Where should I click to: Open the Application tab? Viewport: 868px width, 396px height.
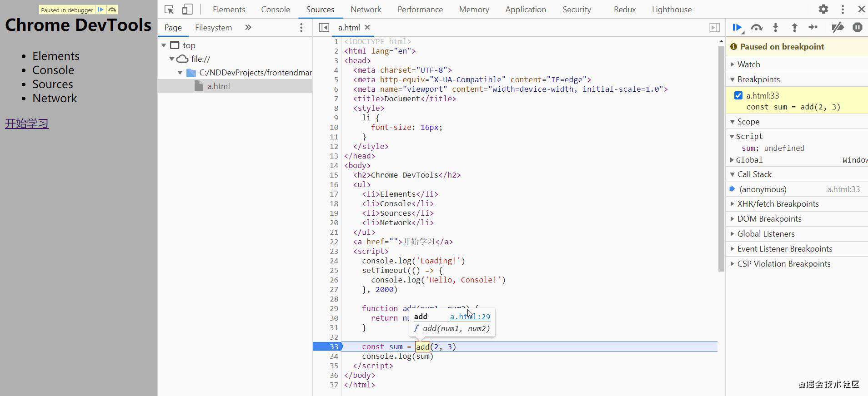[x=526, y=10]
